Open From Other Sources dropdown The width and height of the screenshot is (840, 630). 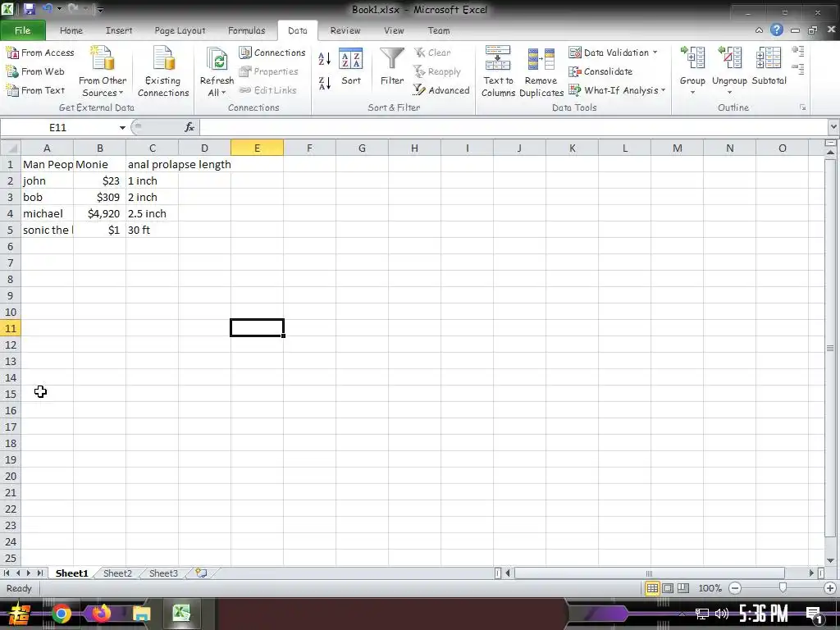coord(103,72)
